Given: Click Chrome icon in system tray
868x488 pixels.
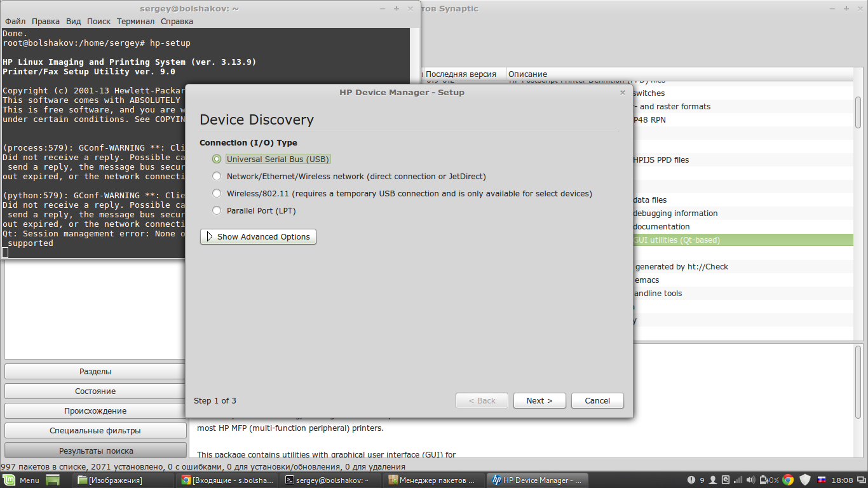Looking at the screenshot, I should point(788,480).
